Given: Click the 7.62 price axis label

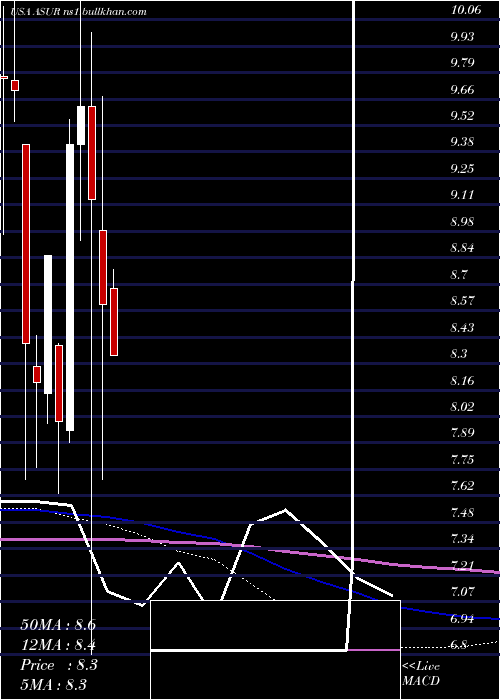Looking at the screenshot, I should coord(462,485).
